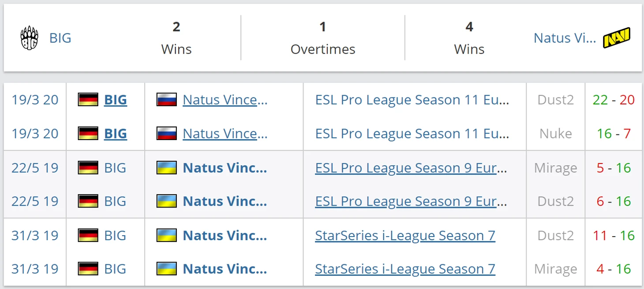Click Russian flag in Nuke 16-7 row
The height and width of the screenshot is (289, 644).
click(167, 133)
